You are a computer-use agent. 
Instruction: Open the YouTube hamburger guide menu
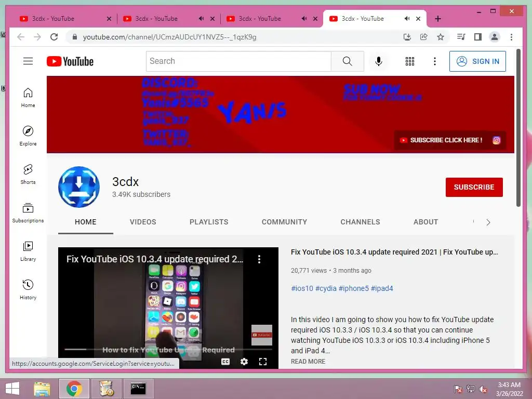coord(28,61)
